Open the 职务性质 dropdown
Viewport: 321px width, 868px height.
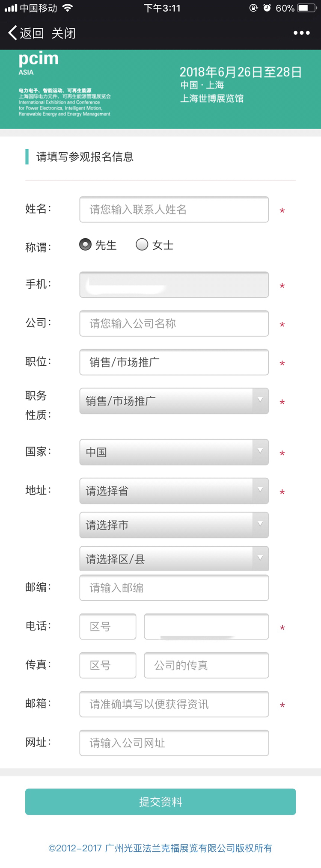point(174,401)
